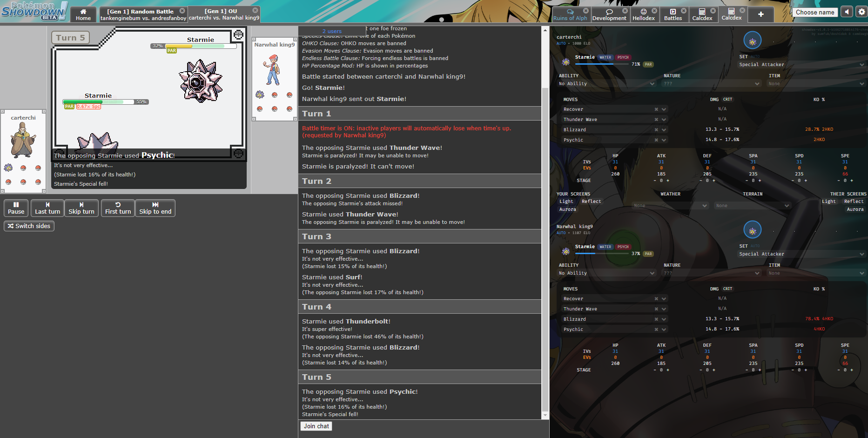Open the Special Attacker set dropdown for carterchi
Image resolution: width=868 pixels, height=438 pixels.
tap(801, 65)
